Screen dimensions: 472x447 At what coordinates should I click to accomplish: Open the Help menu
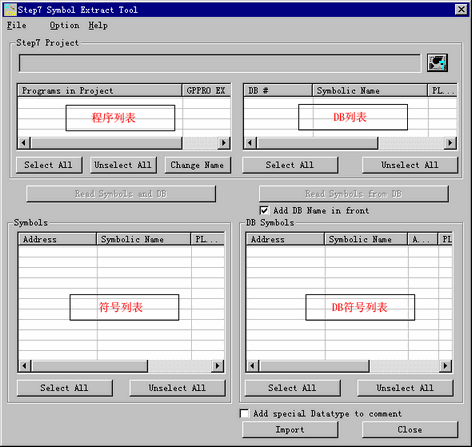98,25
